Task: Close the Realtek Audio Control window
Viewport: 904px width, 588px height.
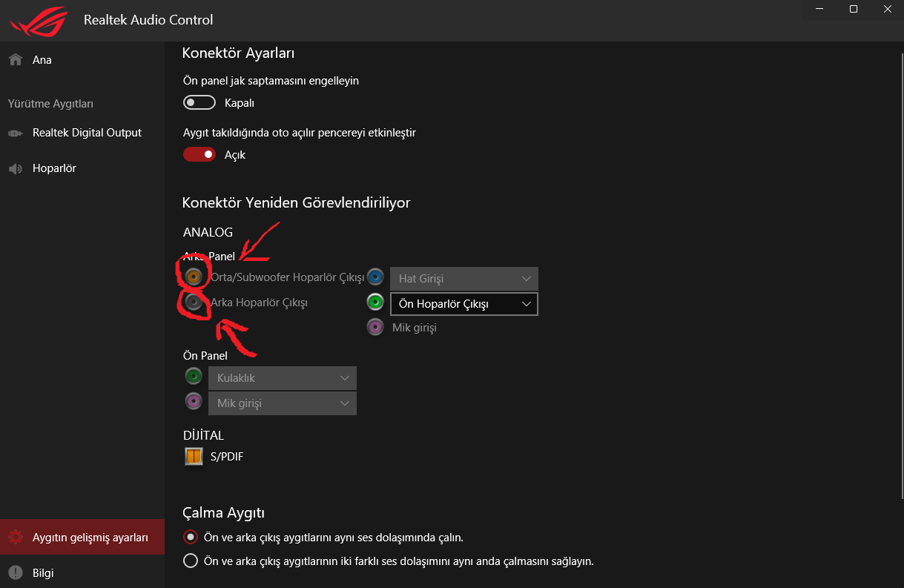Action: tap(888, 9)
